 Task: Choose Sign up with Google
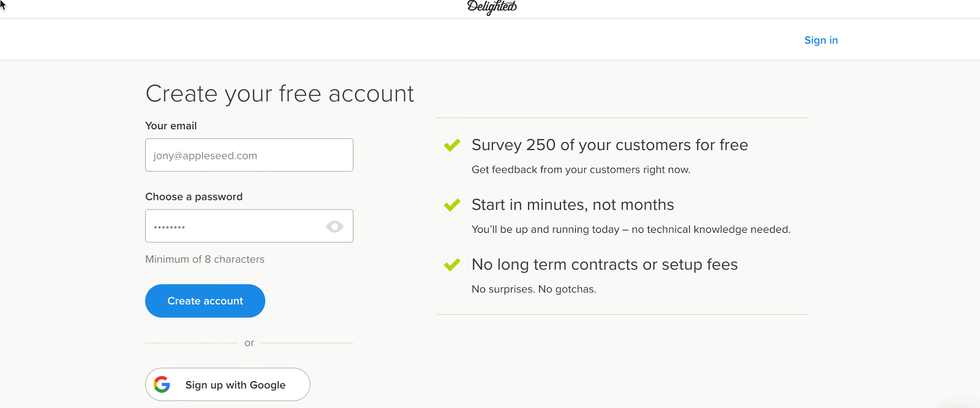(x=228, y=384)
